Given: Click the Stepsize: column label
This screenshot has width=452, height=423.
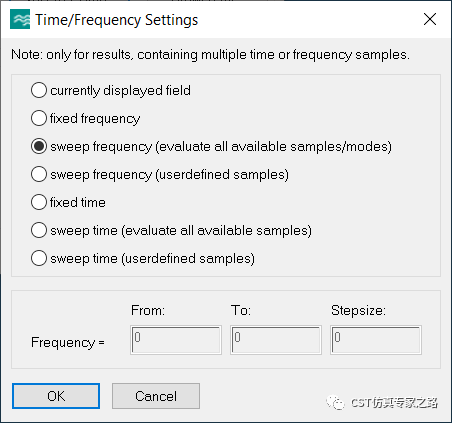Looking at the screenshot, I should (358, 310).
